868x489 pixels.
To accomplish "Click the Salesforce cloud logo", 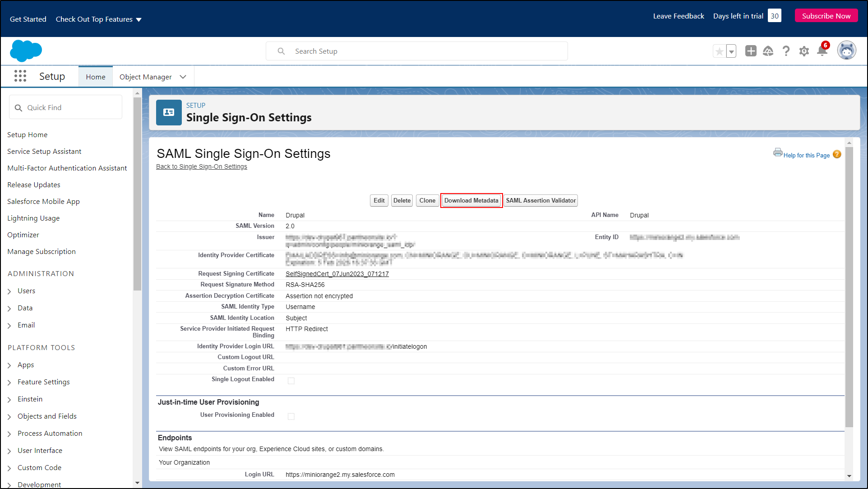I will click(26, 51).
